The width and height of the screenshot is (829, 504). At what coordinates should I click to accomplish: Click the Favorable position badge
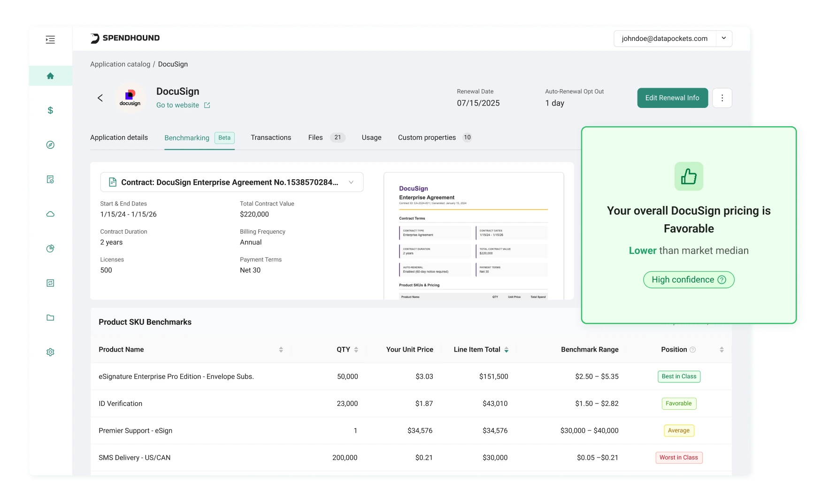pos(679,404)
